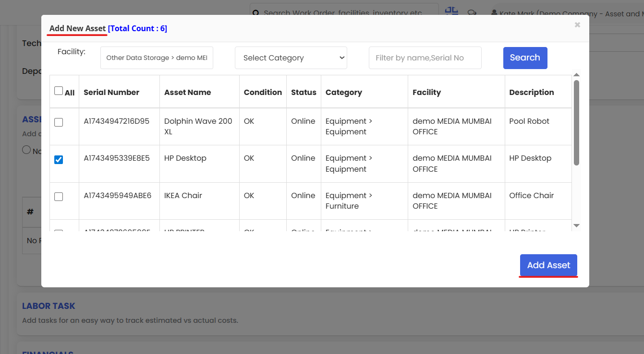This screenshot has width=644, height=354.
Task: Click the Status column header
Action: 304,92
